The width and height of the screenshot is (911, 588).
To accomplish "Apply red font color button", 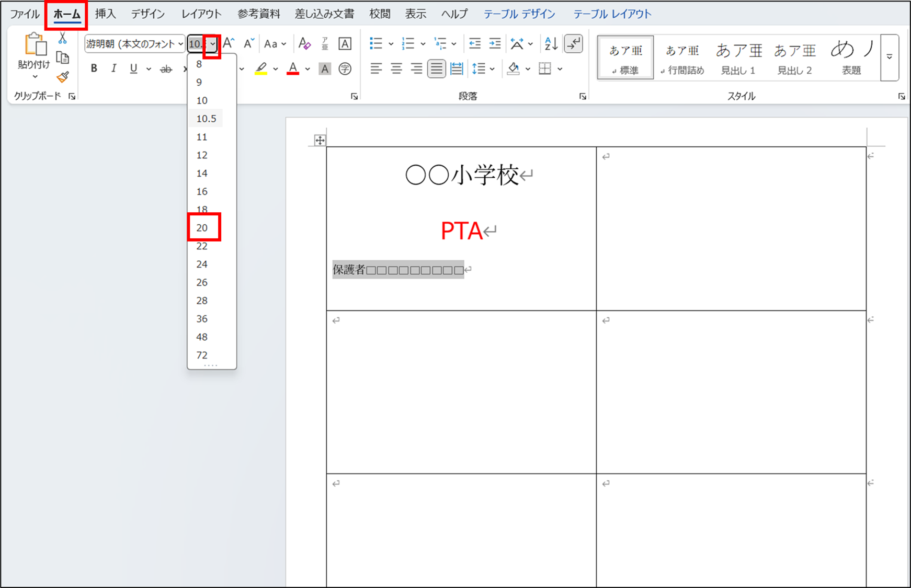I will (293, 68).
